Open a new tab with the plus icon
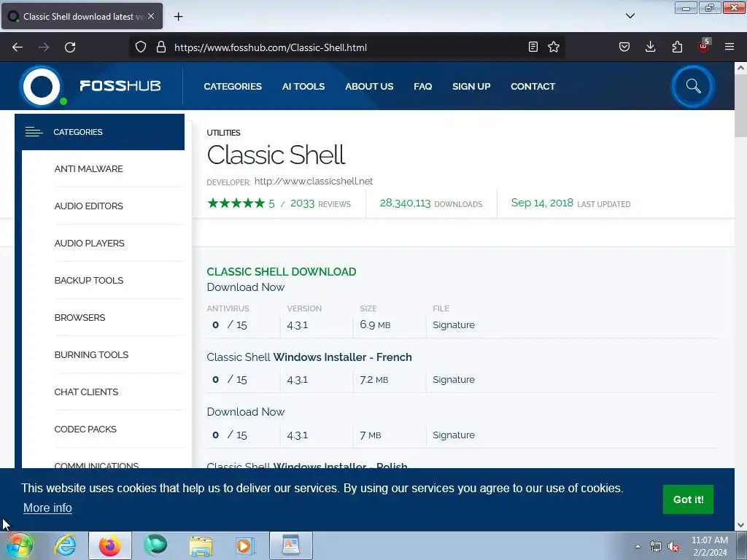The image size is (747, 560). [178, 17]
